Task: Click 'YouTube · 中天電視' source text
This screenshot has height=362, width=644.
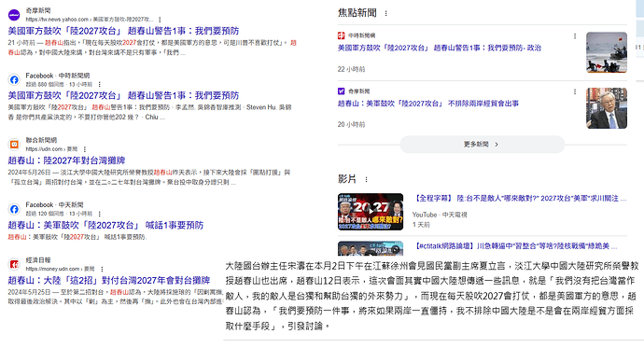Action: click(440, 215)
